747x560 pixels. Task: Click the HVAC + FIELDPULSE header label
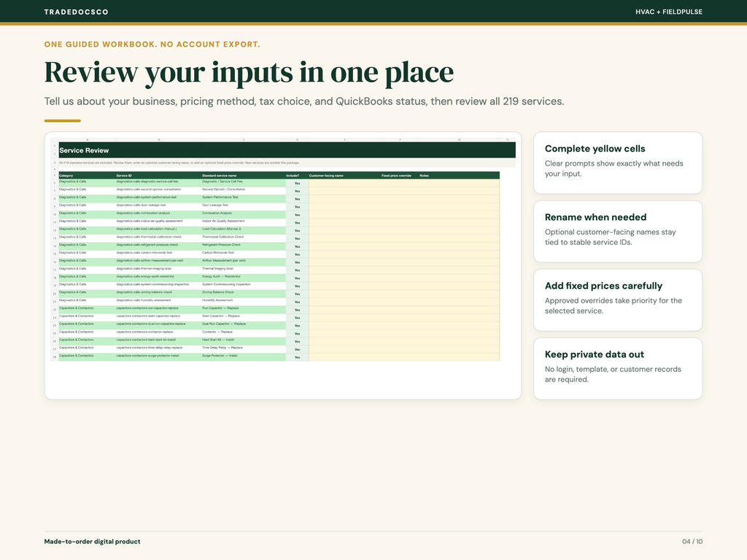(668, 12)
